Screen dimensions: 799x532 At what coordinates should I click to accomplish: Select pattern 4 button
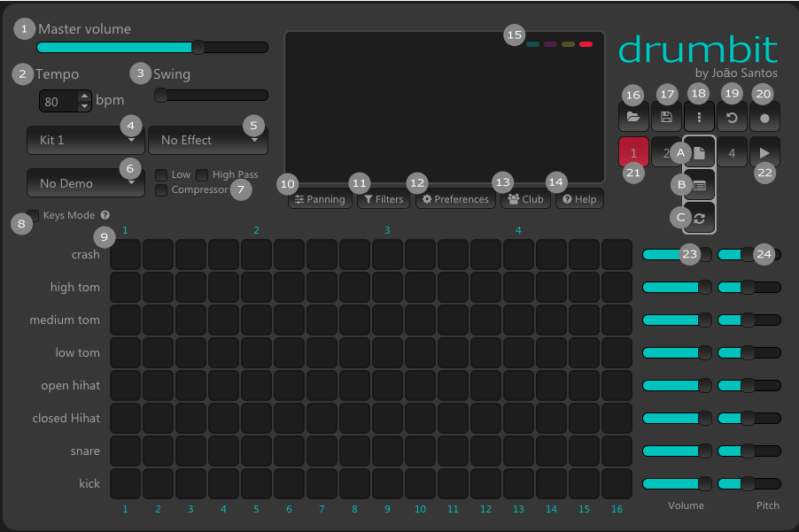pos(732,152)
